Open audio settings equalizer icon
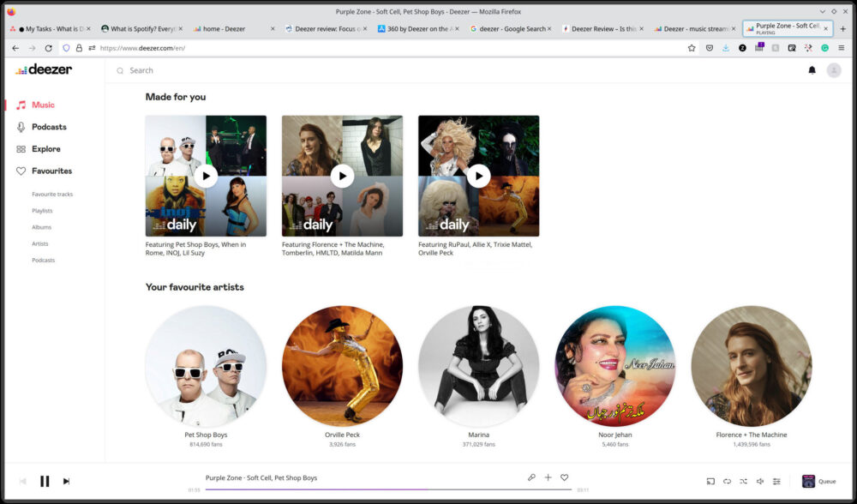Viewport: 857px width, 504px height. click(776, 482)
